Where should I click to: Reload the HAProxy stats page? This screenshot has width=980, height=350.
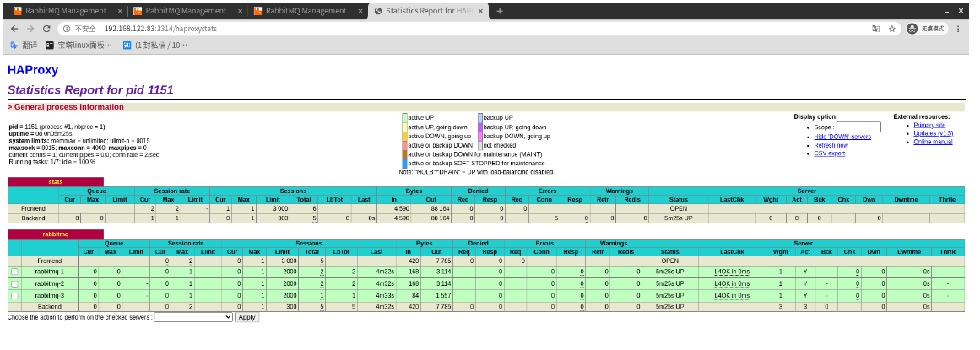(x=46, y=29)
